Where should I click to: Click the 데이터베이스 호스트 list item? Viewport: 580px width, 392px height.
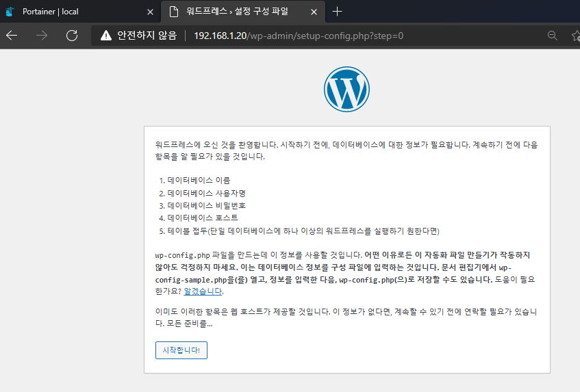coord(203,218)
